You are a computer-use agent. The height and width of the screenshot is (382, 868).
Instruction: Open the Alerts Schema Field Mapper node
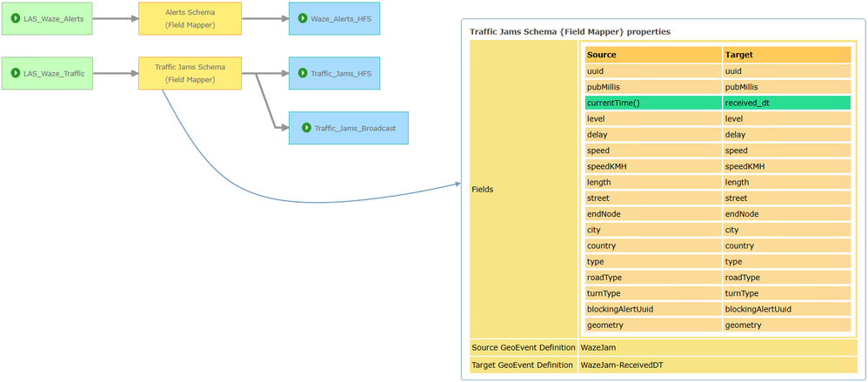(x=190, y=18)
